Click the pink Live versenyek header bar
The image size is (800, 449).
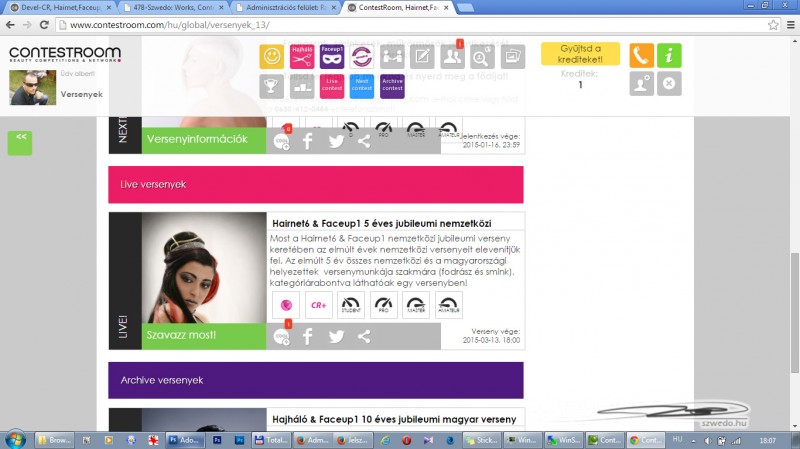click(316, 184)
